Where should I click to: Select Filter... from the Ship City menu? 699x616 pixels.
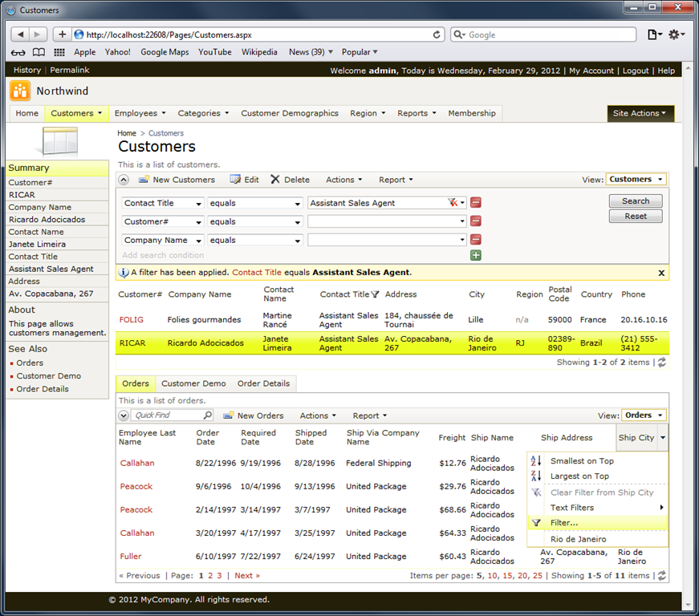[564, 523]
